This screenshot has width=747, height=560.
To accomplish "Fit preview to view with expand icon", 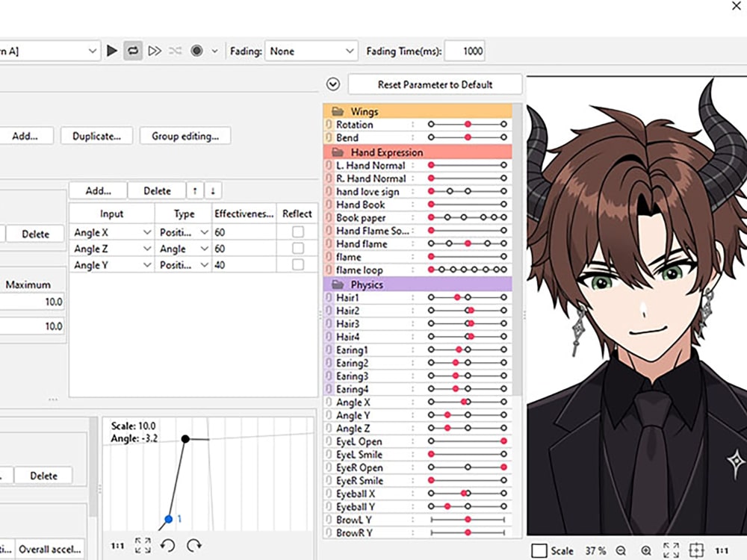I will [671, 550].
